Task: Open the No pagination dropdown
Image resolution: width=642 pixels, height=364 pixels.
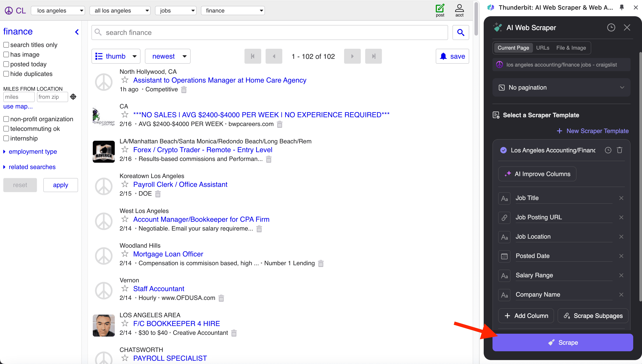Action: [561, 88]
